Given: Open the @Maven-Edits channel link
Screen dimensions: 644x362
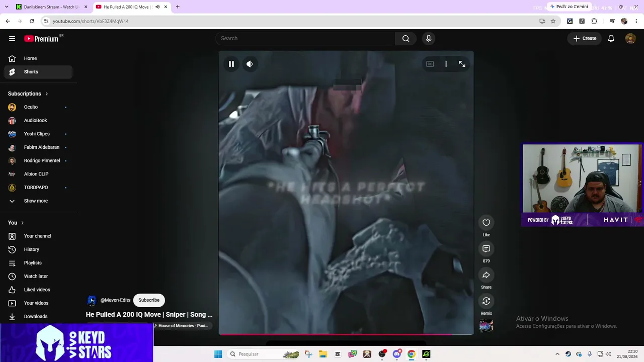Looking at the screenshot, I should 115,300.
